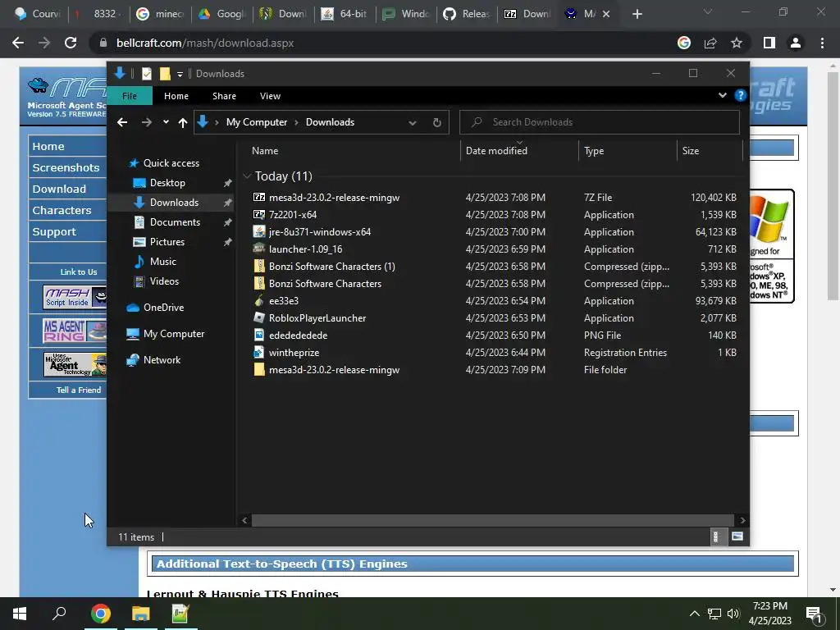This screenshot has height=630, width=840.
Task: Show hidden system tray icons
Action: (694, 614)
